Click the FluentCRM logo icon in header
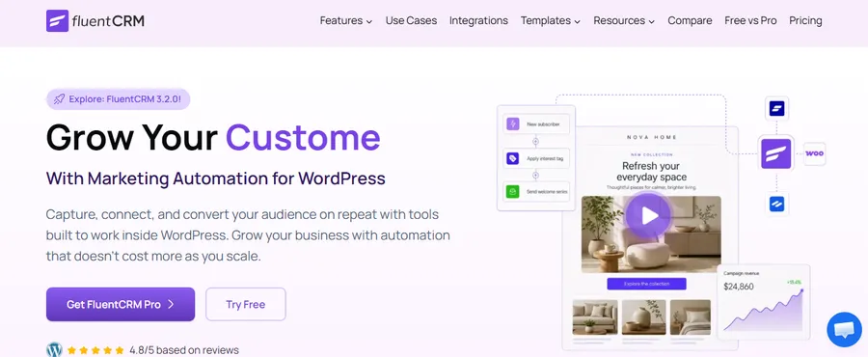The image size is (868, 357). 57,21
